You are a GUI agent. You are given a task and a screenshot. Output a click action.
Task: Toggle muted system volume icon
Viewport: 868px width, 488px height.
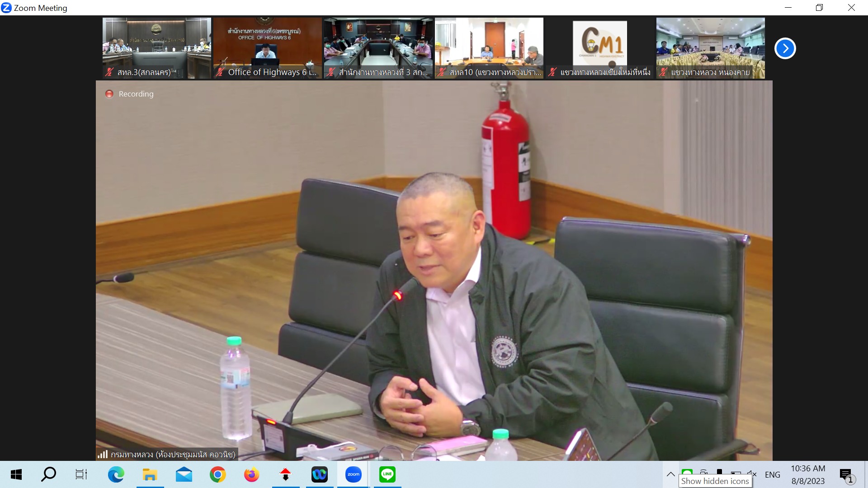click(751, 473)
